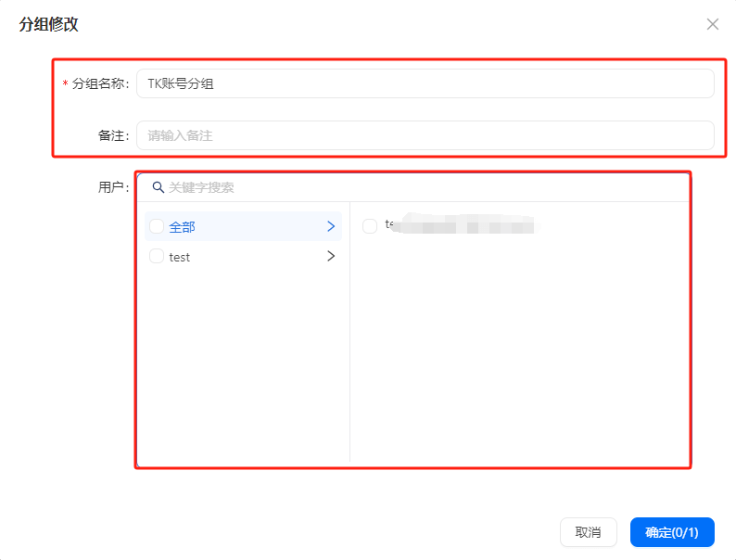Image resolution: width=736 pixels, height=560 pixels.
Task: Confirm with the 确定(0/1) button
Action: click(672, 532)
